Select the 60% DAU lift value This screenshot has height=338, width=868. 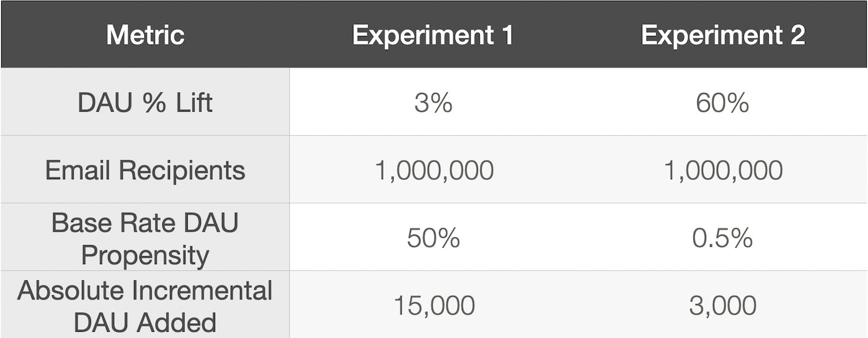pyautogui.click(x=722, y=103)
